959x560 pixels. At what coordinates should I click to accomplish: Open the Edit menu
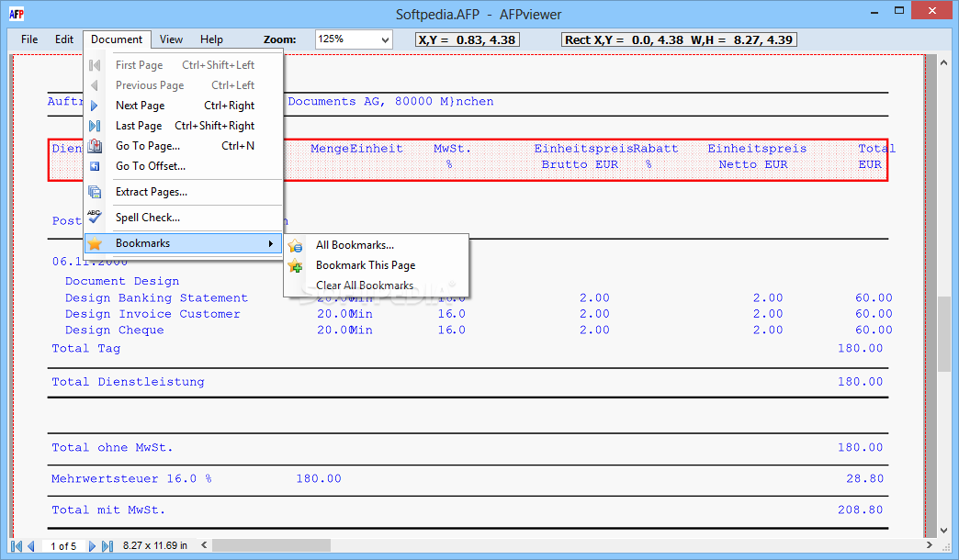64,39
